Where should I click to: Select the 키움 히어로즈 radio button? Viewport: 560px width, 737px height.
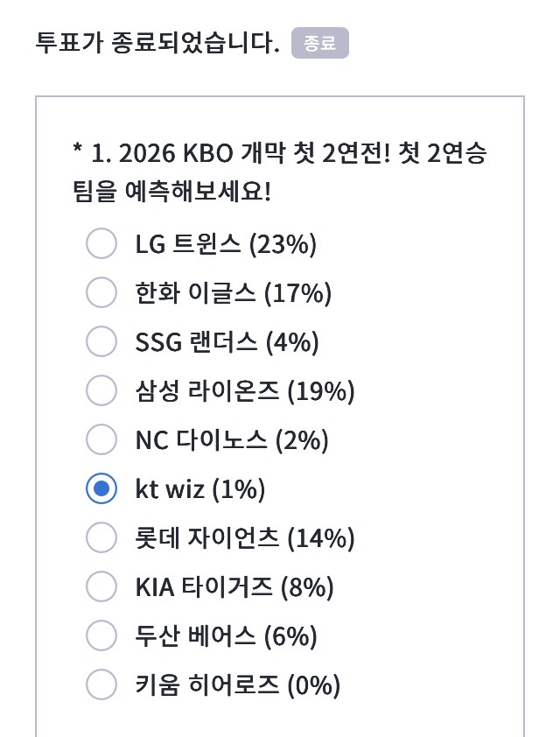click(101, 684)
